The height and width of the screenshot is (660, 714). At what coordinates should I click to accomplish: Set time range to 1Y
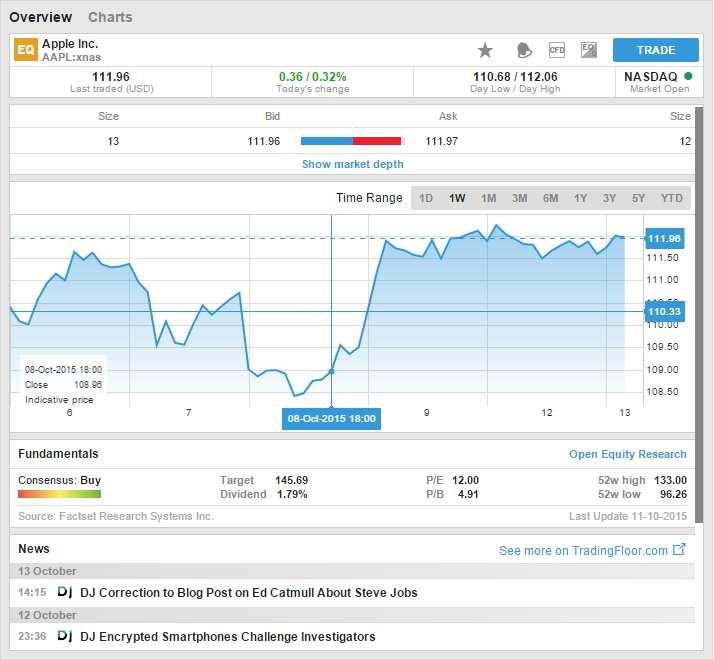point(581,198)
